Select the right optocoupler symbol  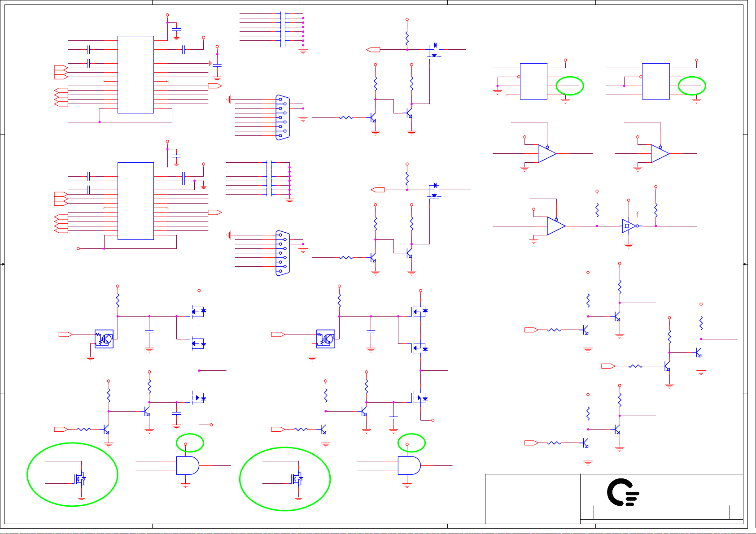pyautogui.click(x=326, y=339)
